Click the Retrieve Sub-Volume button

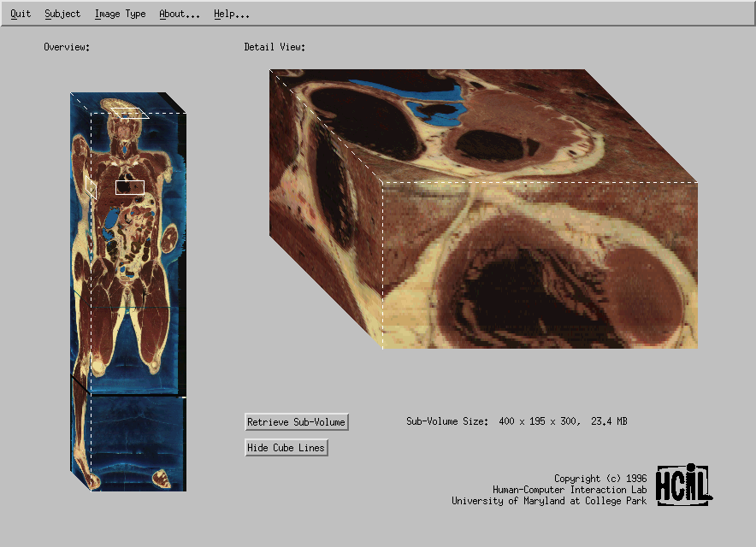click(297, 422)
